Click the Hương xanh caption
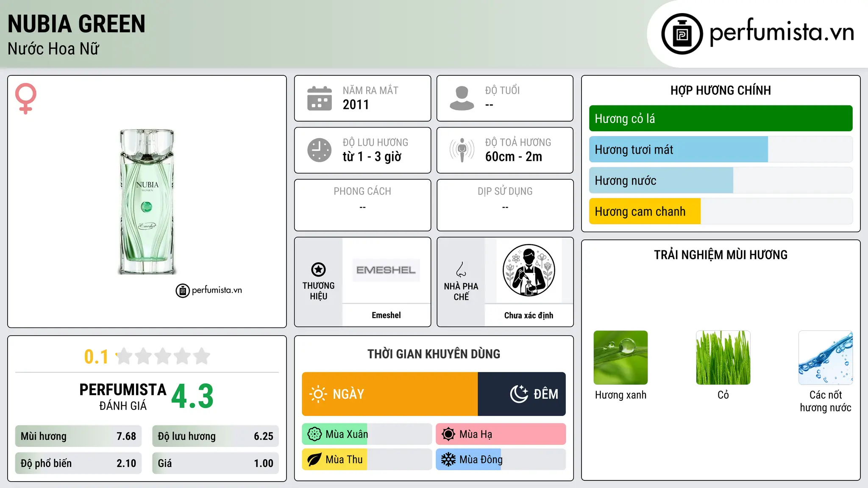Image resolution: width=868 pixels, height=488 pixels. click(x=620, y=395)
